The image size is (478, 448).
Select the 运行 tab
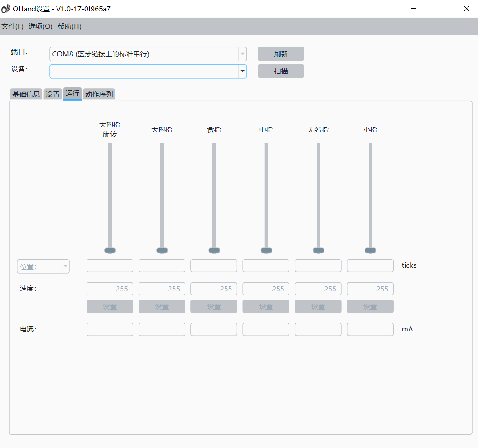click(72, 93)
